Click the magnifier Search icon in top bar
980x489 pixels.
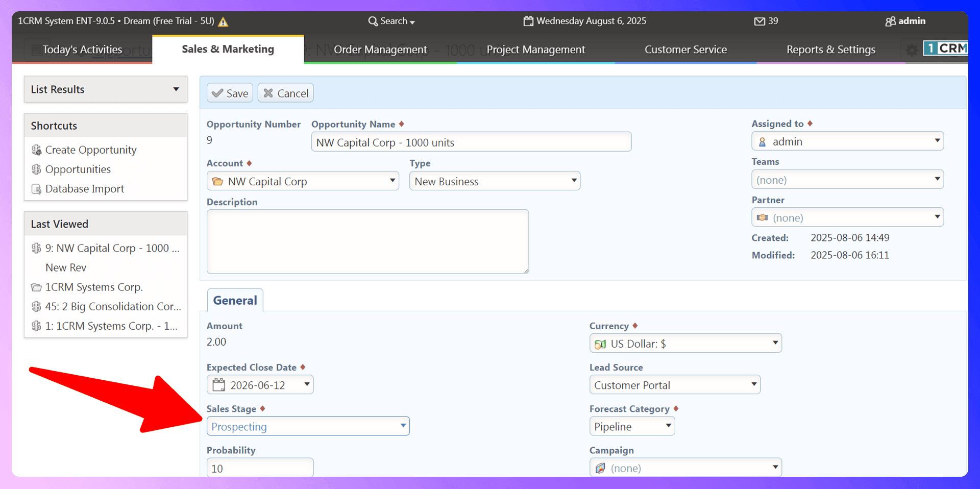click(373, 21)
